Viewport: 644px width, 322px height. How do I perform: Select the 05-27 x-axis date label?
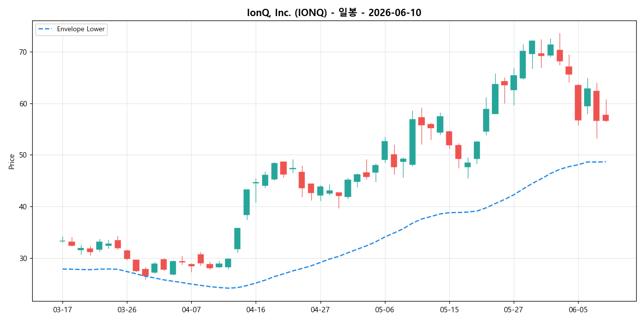[x=514, y=310]
